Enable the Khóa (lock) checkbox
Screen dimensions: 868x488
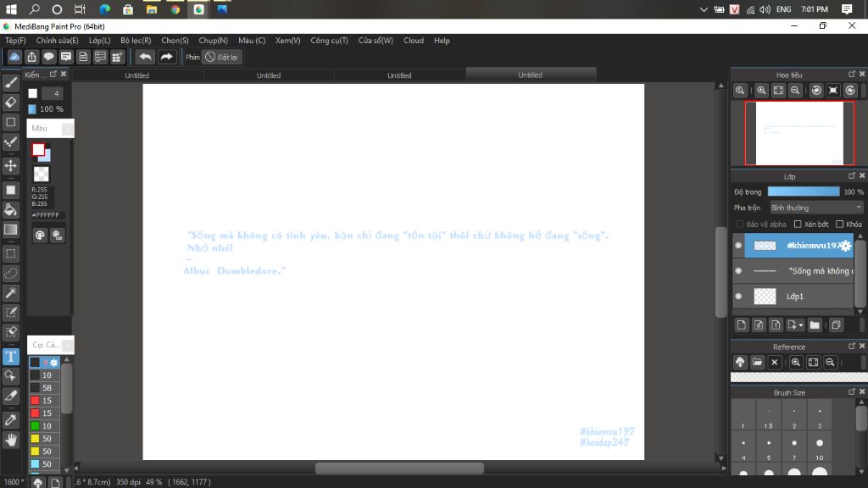pyautogui.click(x=840, y=224)
